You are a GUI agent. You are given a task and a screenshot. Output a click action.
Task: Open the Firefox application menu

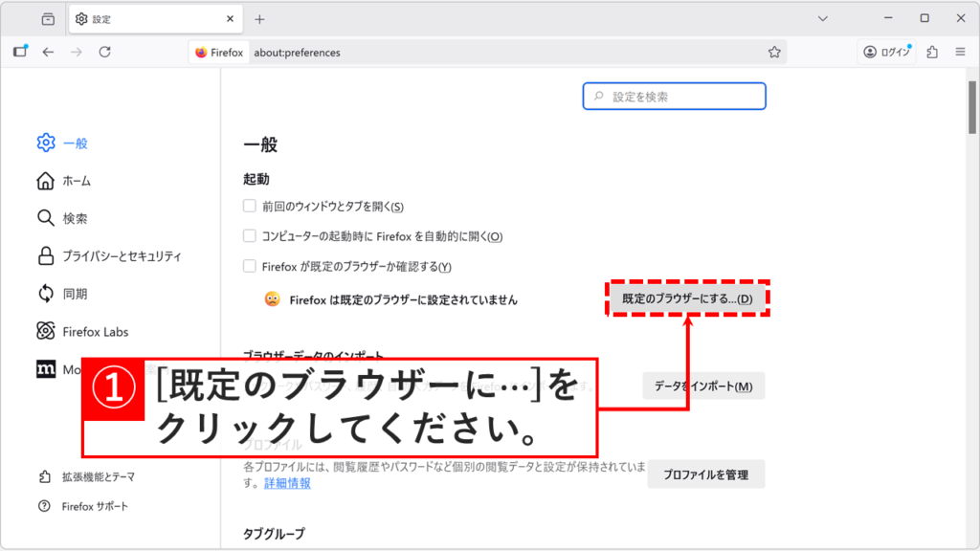point(959,53)
